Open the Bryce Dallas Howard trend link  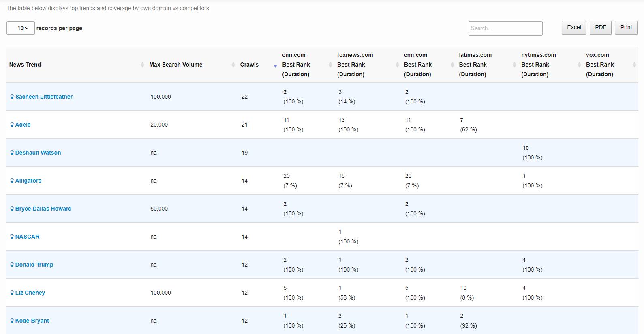pos(43,209)
